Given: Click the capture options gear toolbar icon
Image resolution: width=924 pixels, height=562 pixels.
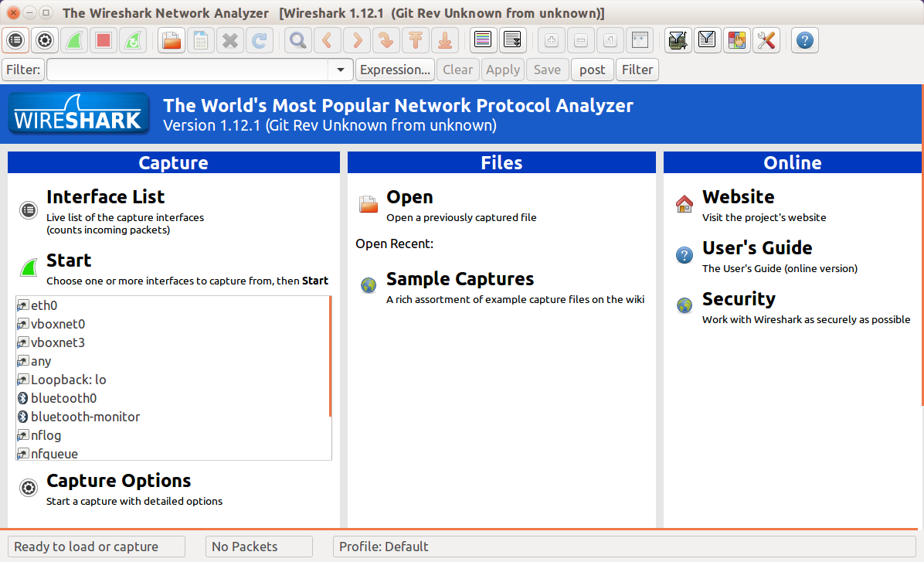Looking at the screenshot, I should 45,40.
